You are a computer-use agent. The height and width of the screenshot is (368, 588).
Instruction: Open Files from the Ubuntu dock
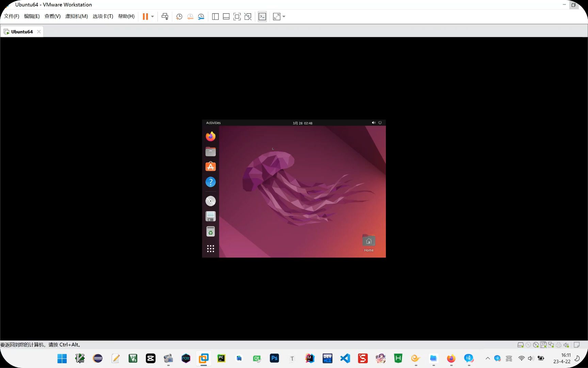pos(211,151)
